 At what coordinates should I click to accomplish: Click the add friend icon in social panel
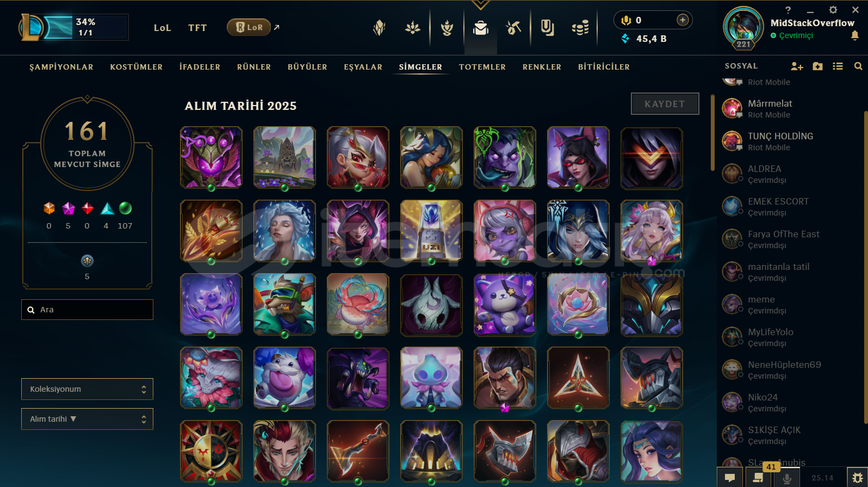(x=797, y=66)
